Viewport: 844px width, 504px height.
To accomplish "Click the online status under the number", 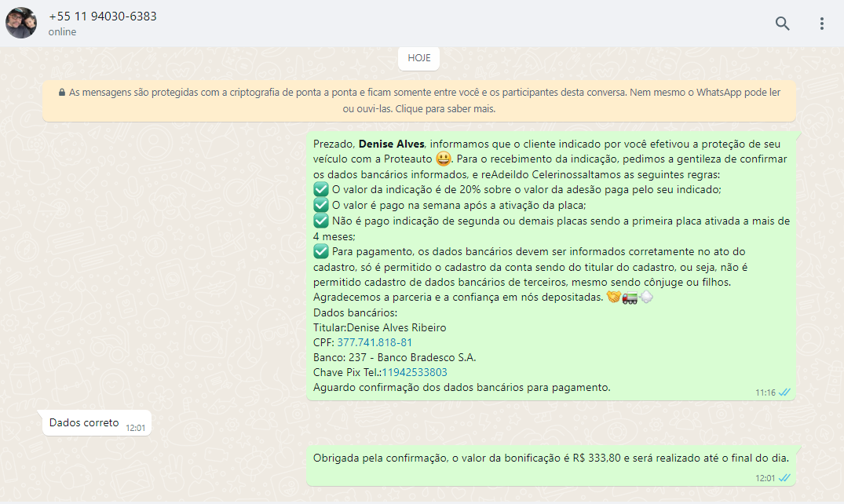I will pyautogui.click(x=62, y=32).
